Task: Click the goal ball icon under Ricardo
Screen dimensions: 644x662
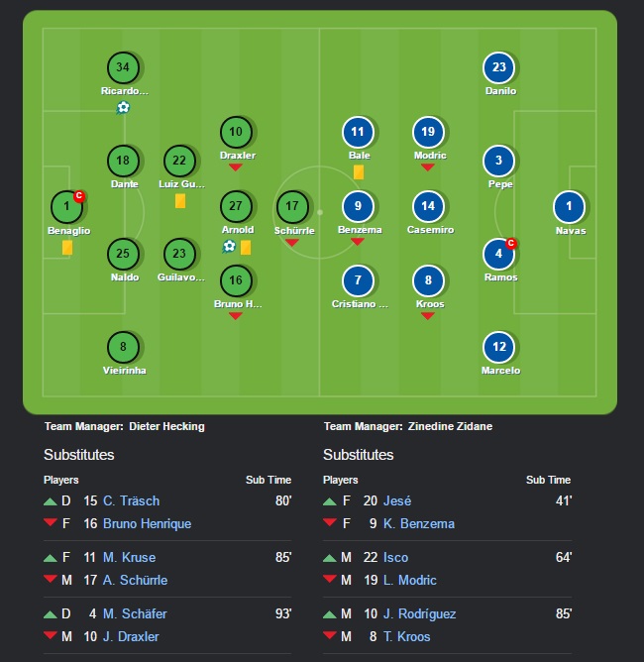Action: pyautogui.click(x=123, y=107)
